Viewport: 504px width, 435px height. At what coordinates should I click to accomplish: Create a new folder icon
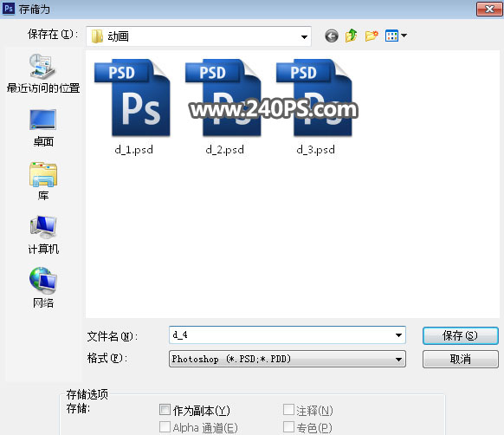click(x=372, y=36)
